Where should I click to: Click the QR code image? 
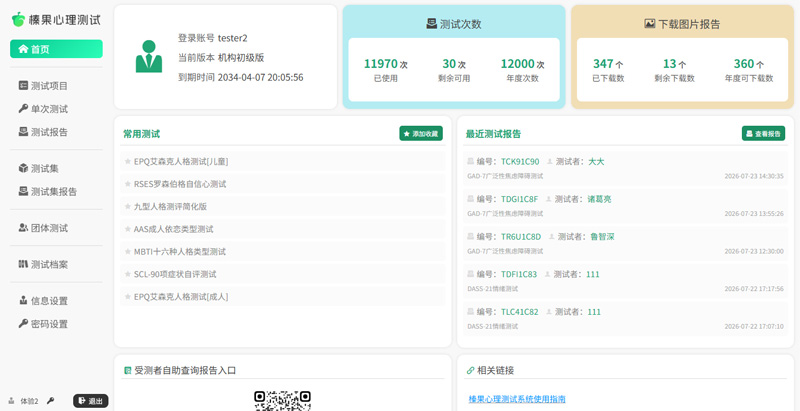[283, 401]
